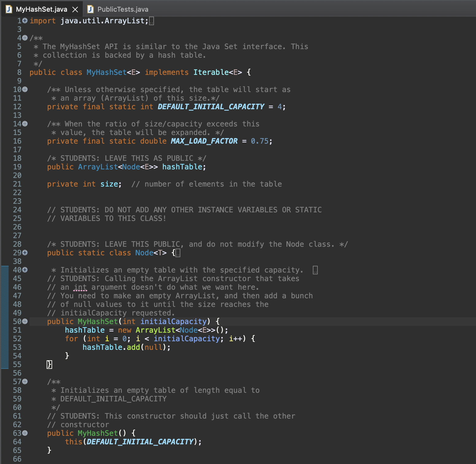Click the Java file icon on MyHashSet.java tab
The width and height of the screenshot is (476, 464).
point(9,9)
